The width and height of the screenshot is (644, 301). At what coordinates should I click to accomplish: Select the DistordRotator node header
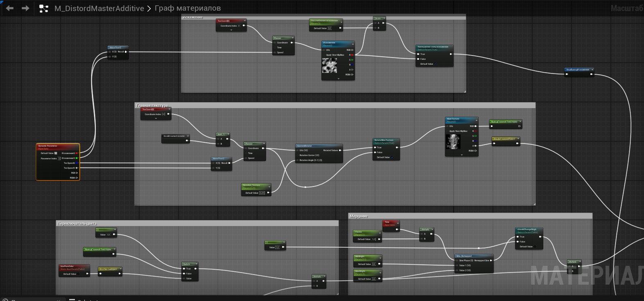319,146
